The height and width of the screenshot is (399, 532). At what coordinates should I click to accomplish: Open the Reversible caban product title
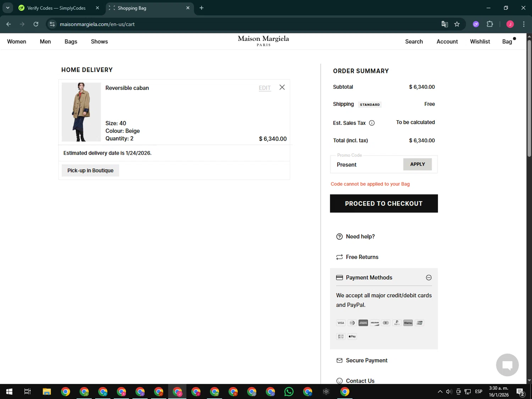coord(127,88)
